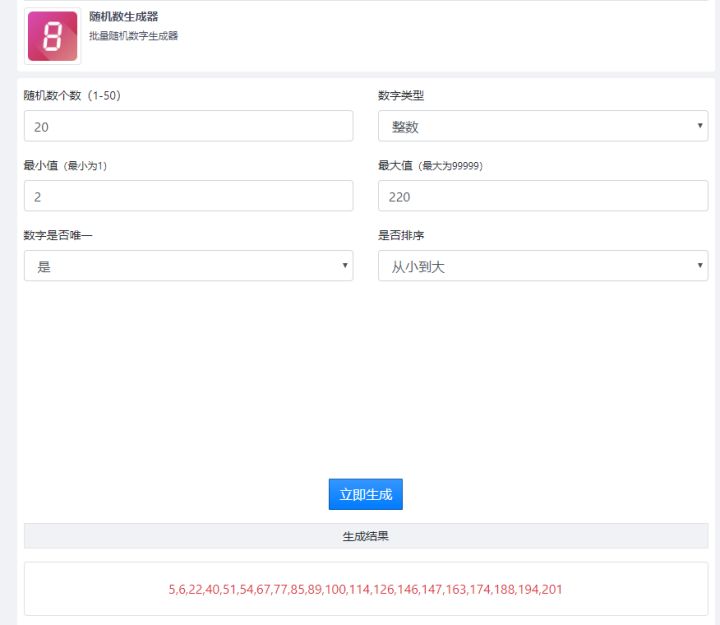The image size is (720, 625).
Task: Focus the 最大值 input field showing 220
Action: [x=543, y=196]
